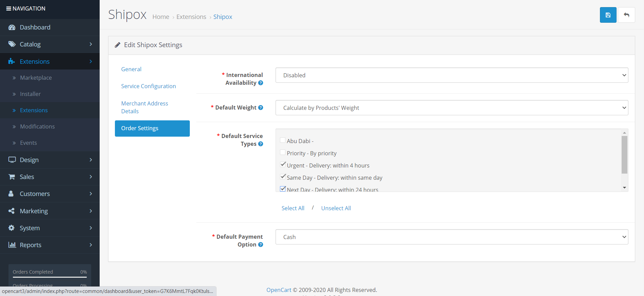Click help icon beside Default Weight
Image resolution: width=644 pixels, height=296 pixels.
click(261, 107)
